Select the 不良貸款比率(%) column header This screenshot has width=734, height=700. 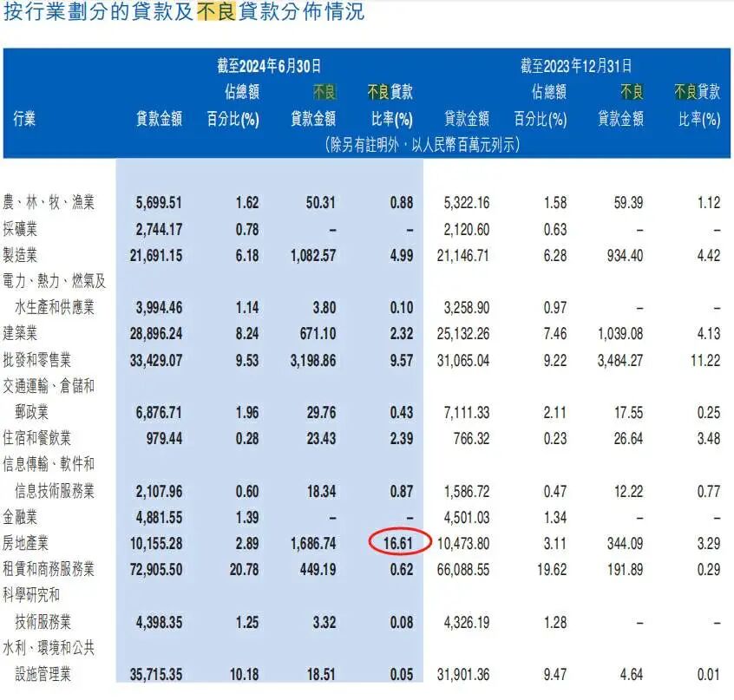392,104
